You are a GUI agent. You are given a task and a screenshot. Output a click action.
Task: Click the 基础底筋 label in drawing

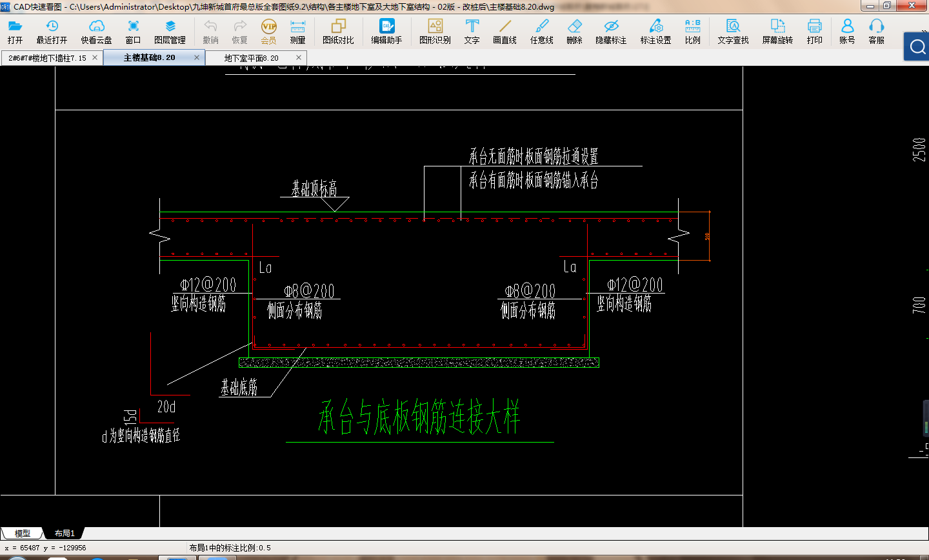239,387
